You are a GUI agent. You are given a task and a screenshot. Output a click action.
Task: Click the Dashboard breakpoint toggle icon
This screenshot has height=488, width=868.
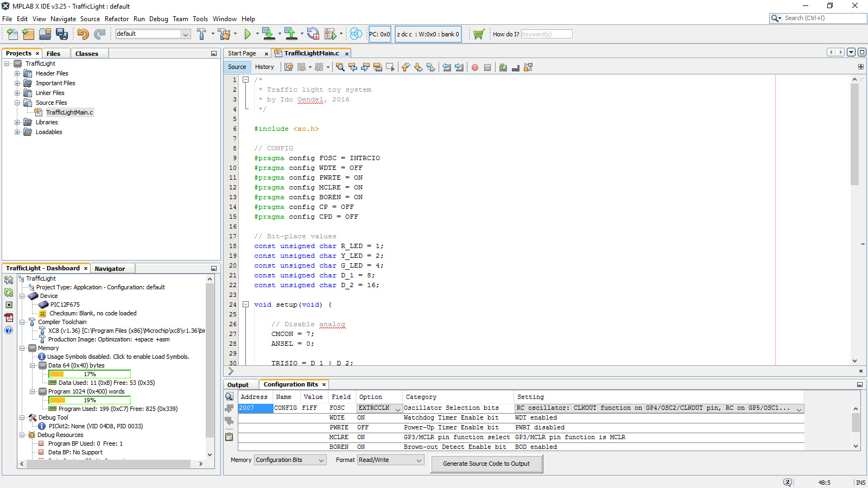click(x=9, y=305)
